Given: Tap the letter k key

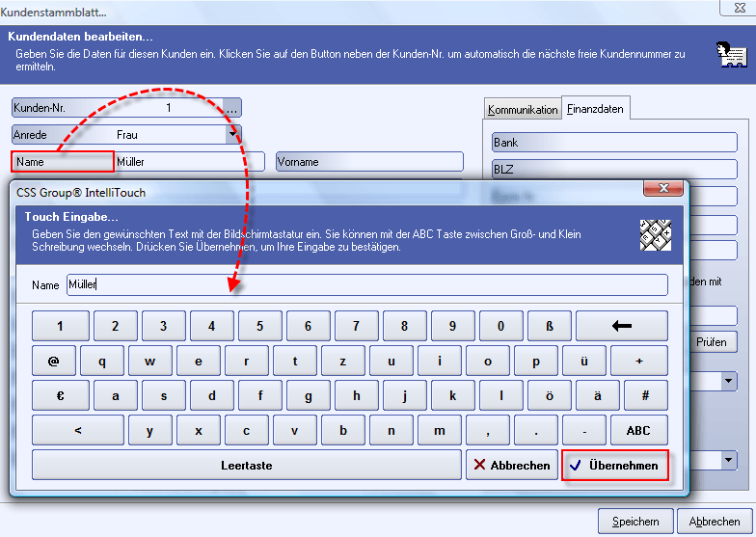Looking at the screenshot, I should pos(453,395).
